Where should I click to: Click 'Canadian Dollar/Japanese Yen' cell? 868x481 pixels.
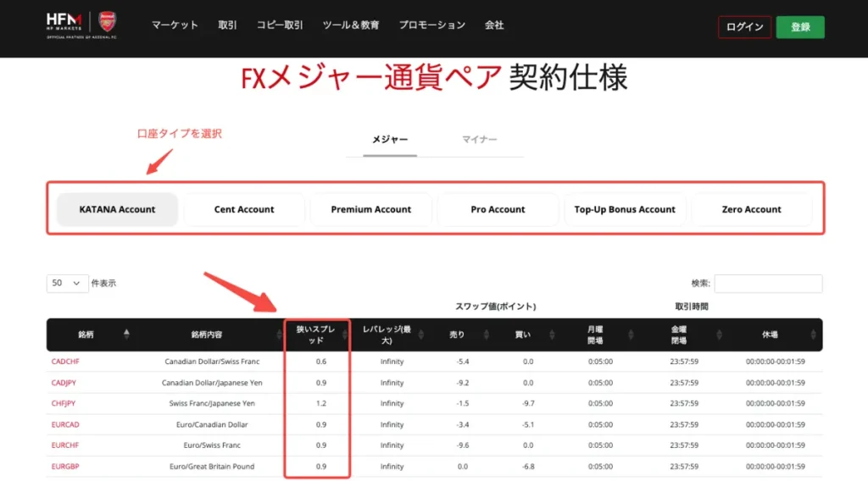212,383
